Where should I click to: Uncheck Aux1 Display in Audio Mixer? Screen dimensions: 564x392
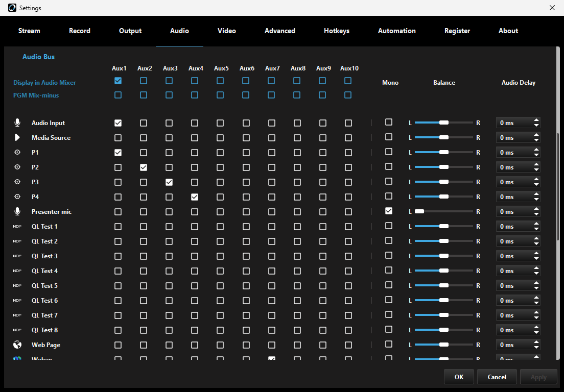coord(118,81)
